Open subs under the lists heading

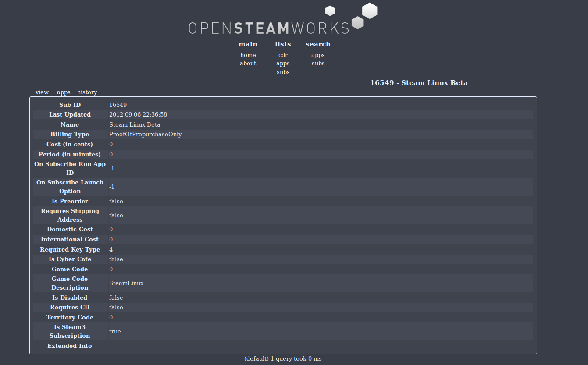click(x=283, y=72)
